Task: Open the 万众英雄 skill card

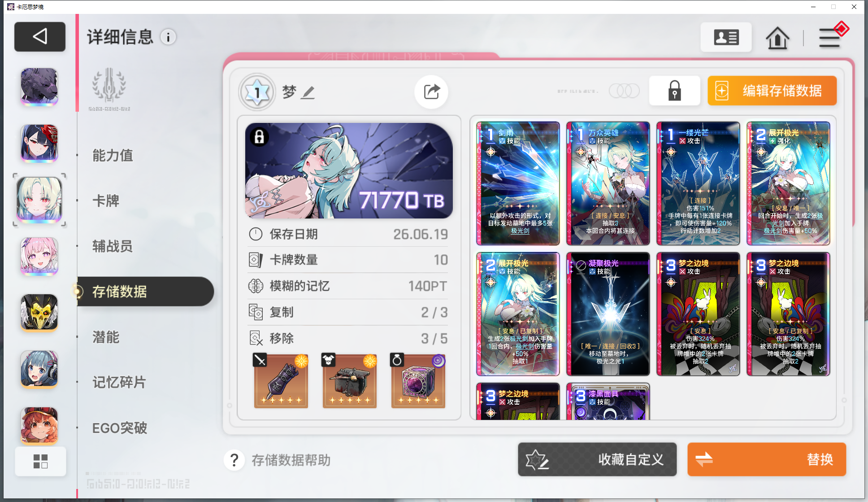Action: coord(608,183)
